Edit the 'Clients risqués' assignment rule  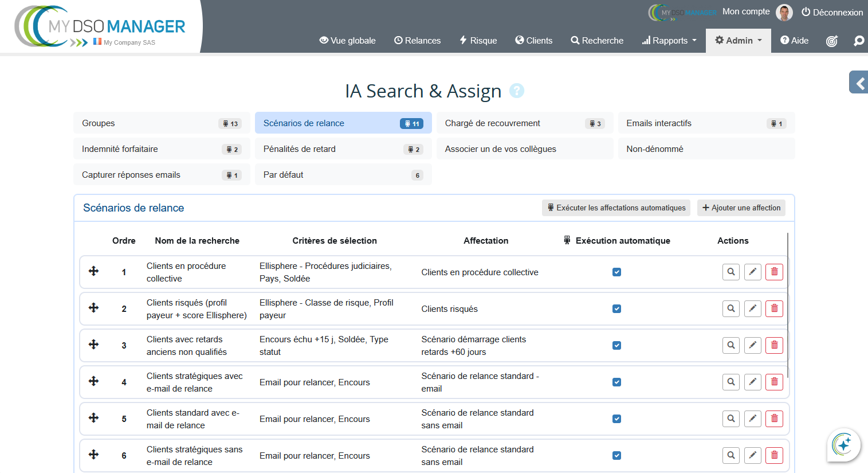pos(752,308)
